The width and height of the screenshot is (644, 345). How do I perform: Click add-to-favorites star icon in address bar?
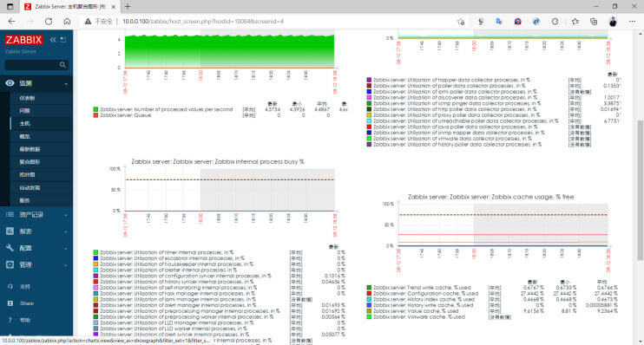click(461, 22)
